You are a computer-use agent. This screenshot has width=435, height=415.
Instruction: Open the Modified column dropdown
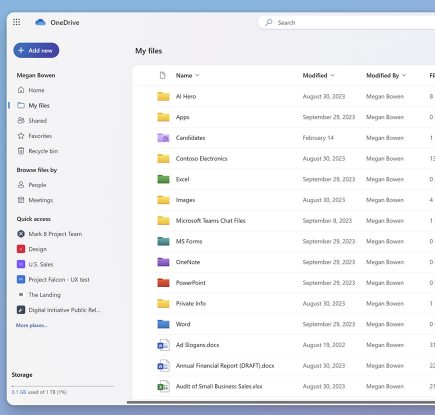pos(318,75)
